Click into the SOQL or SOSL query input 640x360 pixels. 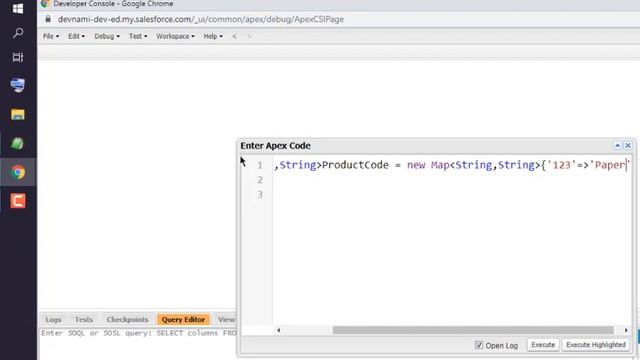point(138,344)
